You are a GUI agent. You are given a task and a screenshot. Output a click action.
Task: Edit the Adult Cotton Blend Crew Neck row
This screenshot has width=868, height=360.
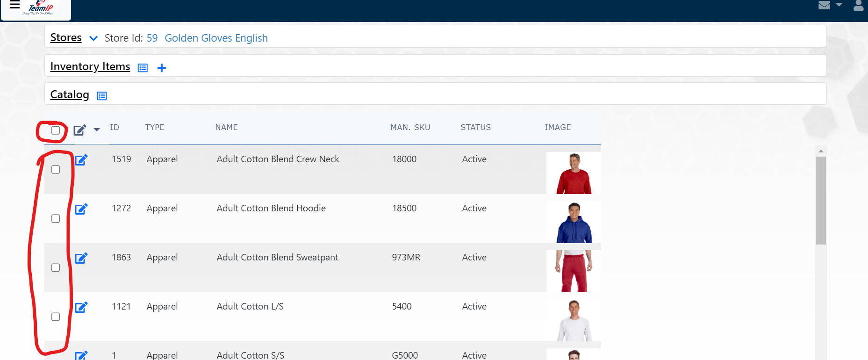pos(81,160)
